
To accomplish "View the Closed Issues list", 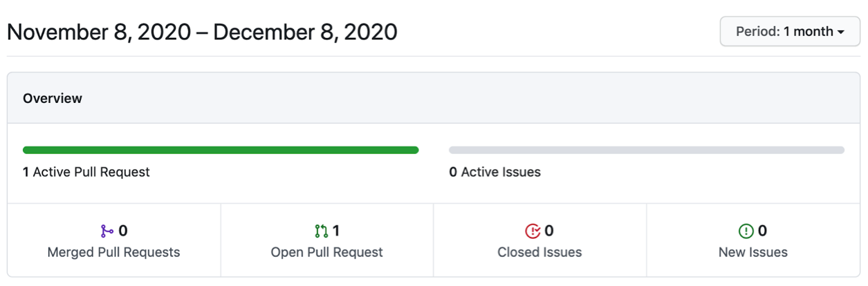I will (x=539, y=252).
